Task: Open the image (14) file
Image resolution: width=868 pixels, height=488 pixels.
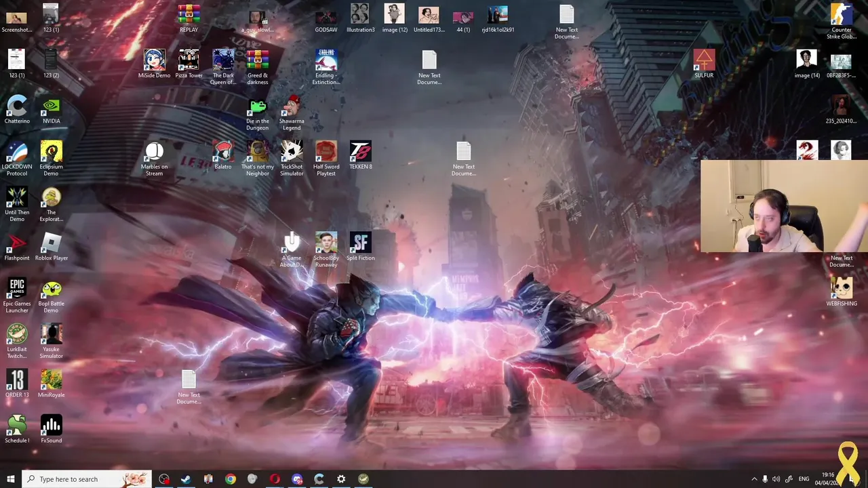Action: pyautogui.click(x=807, y=64)
